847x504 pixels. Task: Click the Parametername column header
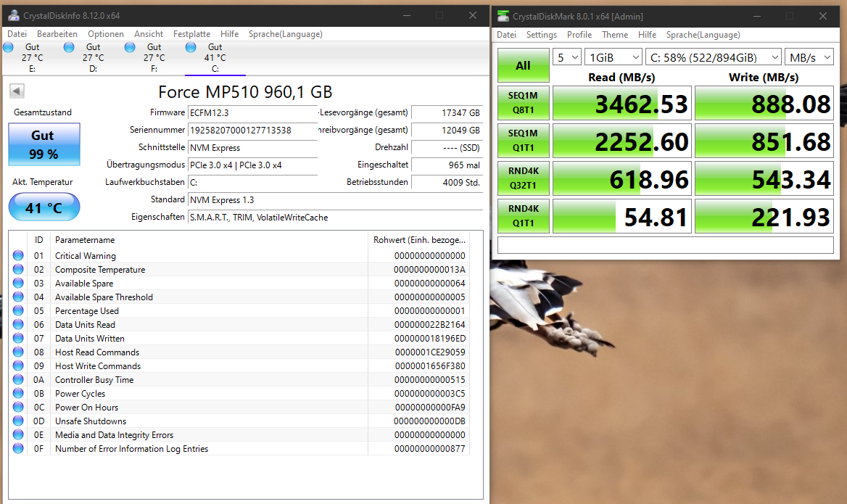click(x=209, y=240)
